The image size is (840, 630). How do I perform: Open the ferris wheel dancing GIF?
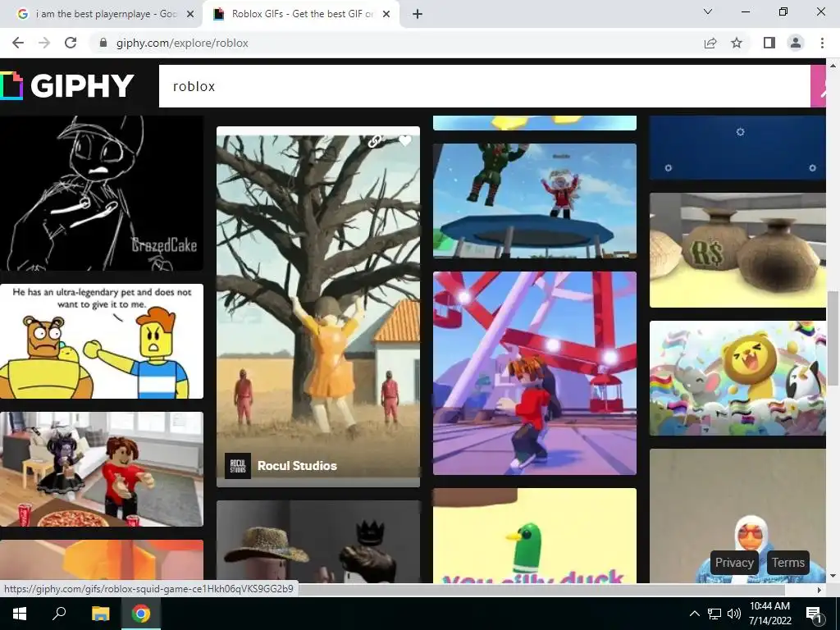[535, 373]
